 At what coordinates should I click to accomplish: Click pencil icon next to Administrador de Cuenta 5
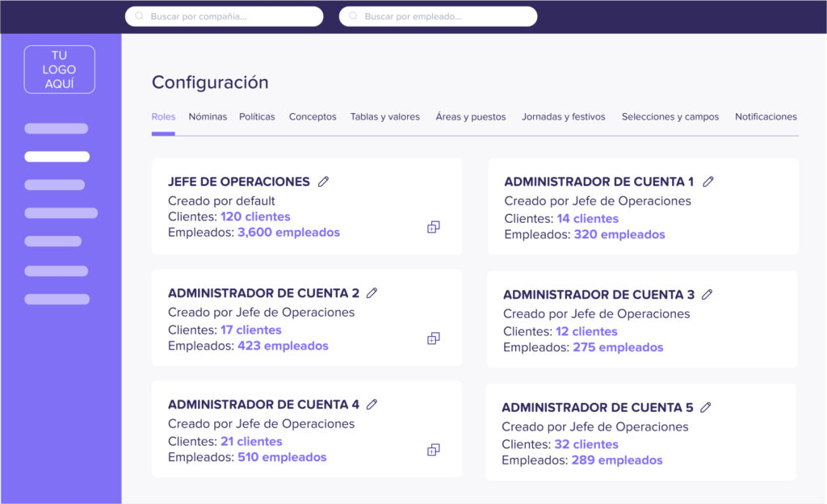(x=705, y=407)
